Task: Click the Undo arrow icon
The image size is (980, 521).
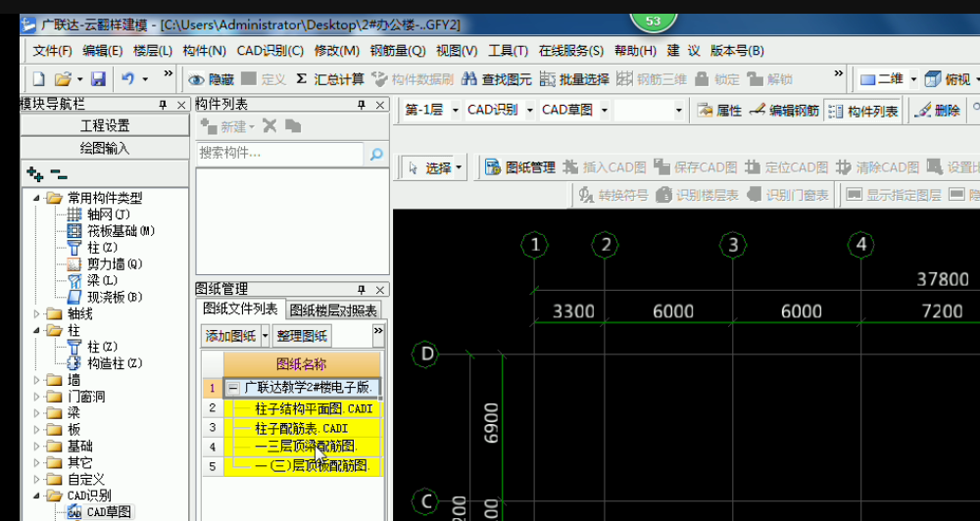Action: point(128,78)
